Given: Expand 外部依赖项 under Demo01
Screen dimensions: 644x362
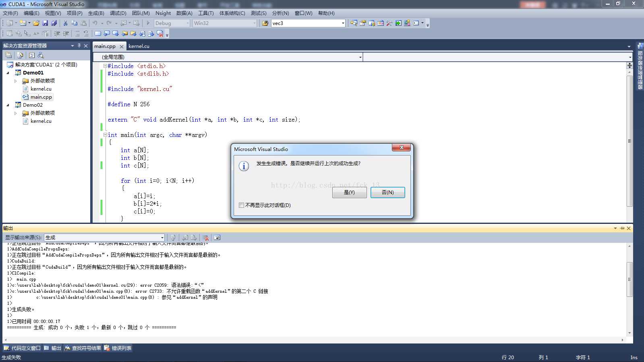Looking at the screenshot, I should coord(16,81).
